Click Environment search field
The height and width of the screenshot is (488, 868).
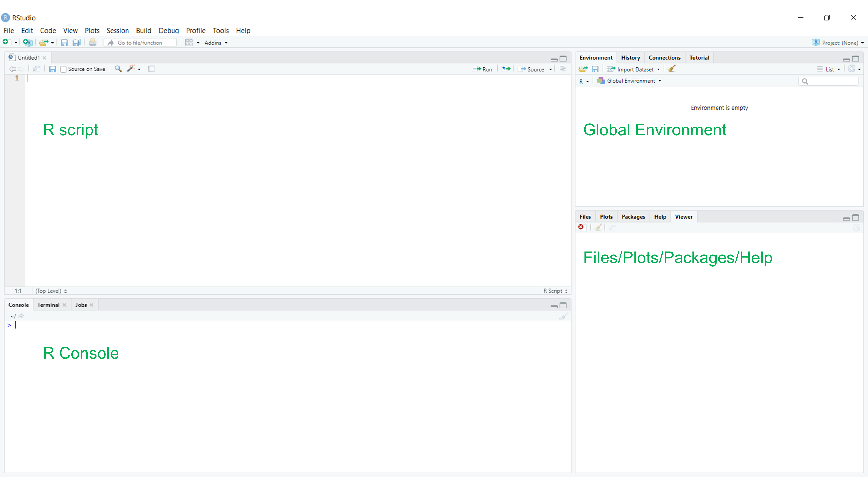pos(829,81)
